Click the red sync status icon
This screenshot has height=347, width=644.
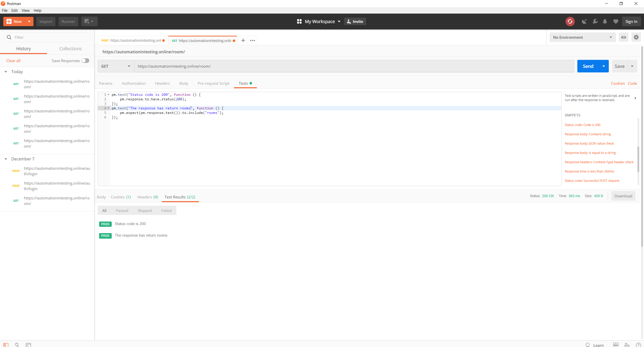pos(570,21)
